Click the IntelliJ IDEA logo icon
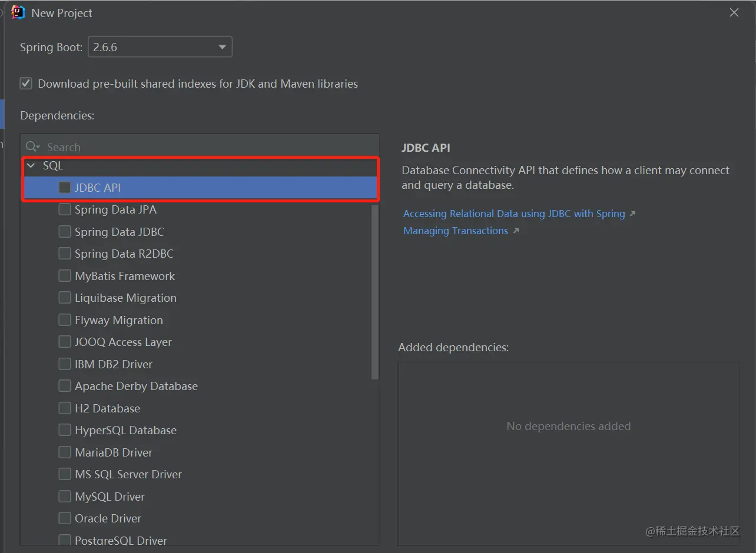This screenshot has height=553, width=756. [19, 13]
